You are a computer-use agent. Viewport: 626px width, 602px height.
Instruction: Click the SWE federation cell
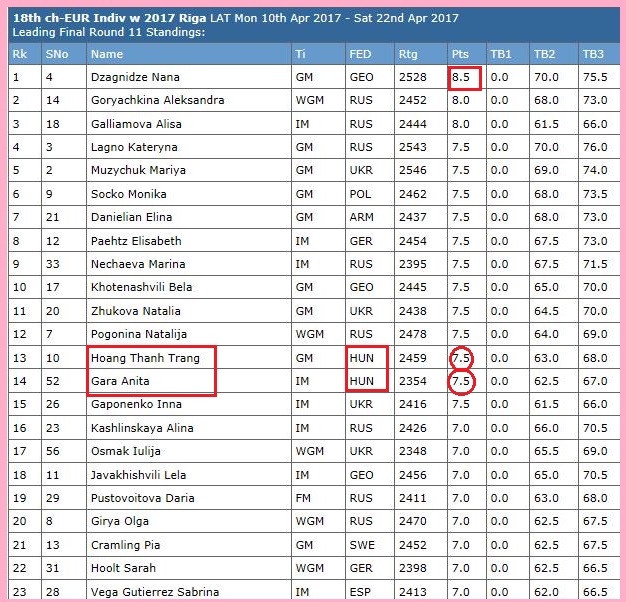361,545
